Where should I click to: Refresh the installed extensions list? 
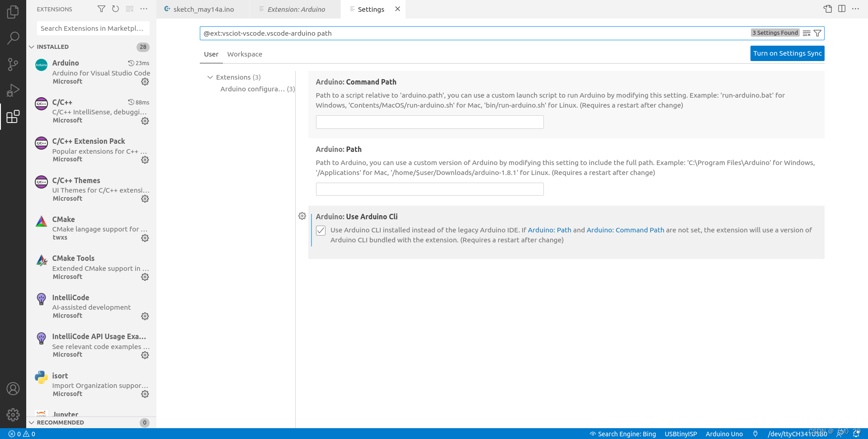115,9
